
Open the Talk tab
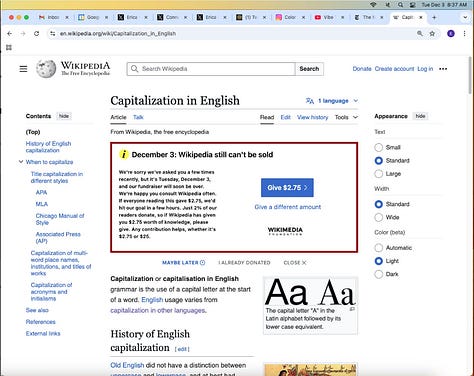pos(138,117)
